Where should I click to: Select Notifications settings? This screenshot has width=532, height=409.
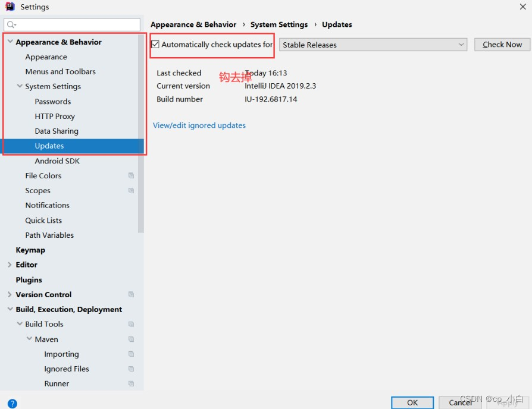47,205
